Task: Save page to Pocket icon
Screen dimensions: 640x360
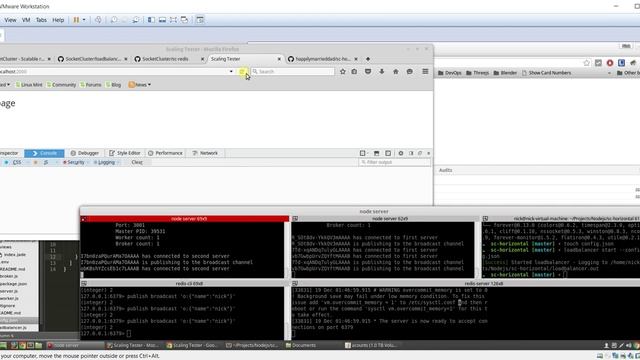Action: point(368,71)
